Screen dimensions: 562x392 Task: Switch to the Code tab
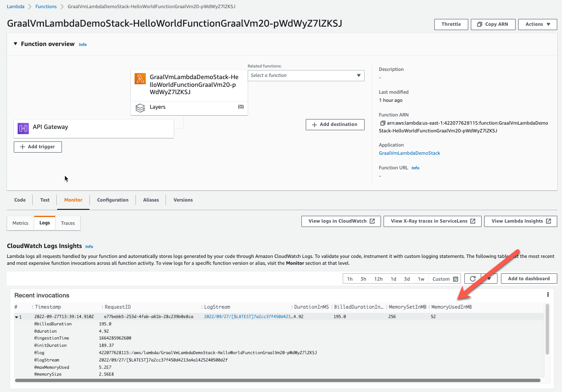pos(20,200)
